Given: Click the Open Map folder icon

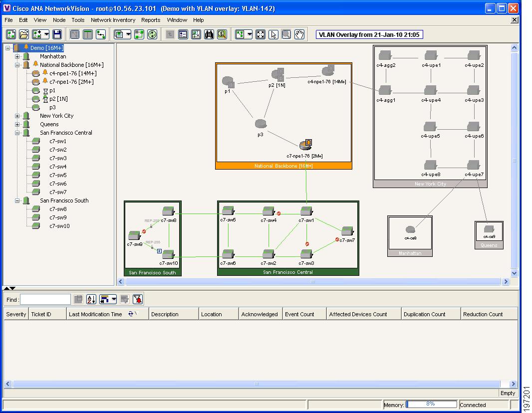Looking at the screenshot, I should (24, 34).
